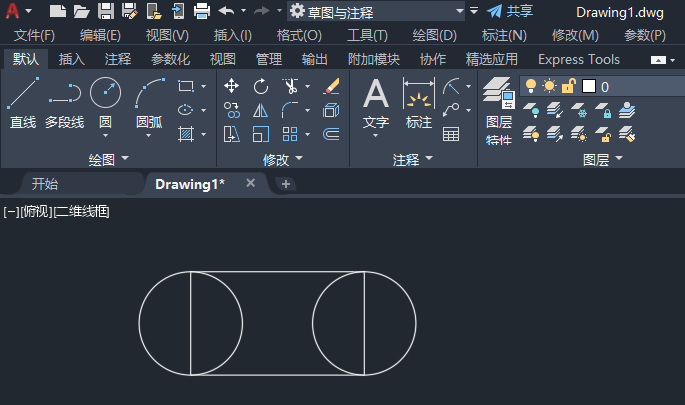Click the Offset tool icon
Image resolution: width=685 pixels, height=405 pixels.
[331, 134]
